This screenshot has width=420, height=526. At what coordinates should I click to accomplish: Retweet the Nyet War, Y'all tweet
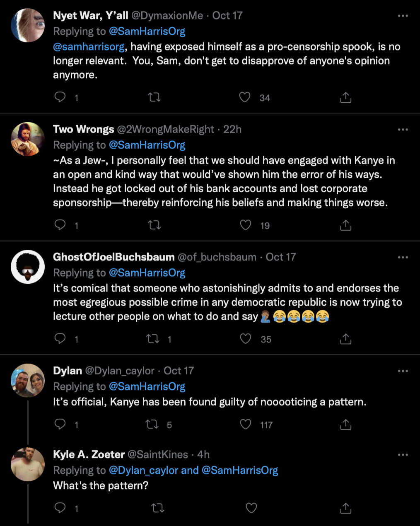pos(154,97)
